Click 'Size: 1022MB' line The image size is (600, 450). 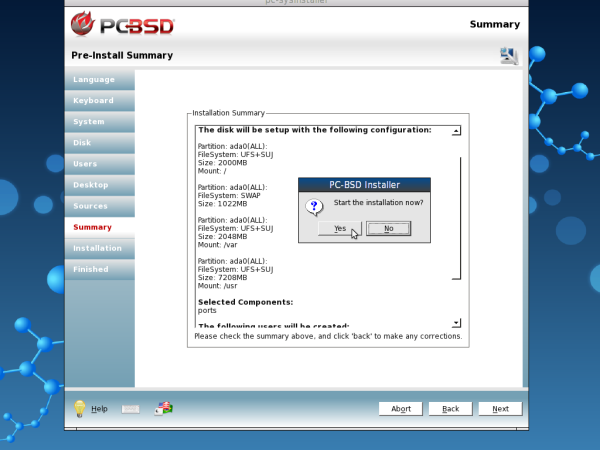coord(222,204)
